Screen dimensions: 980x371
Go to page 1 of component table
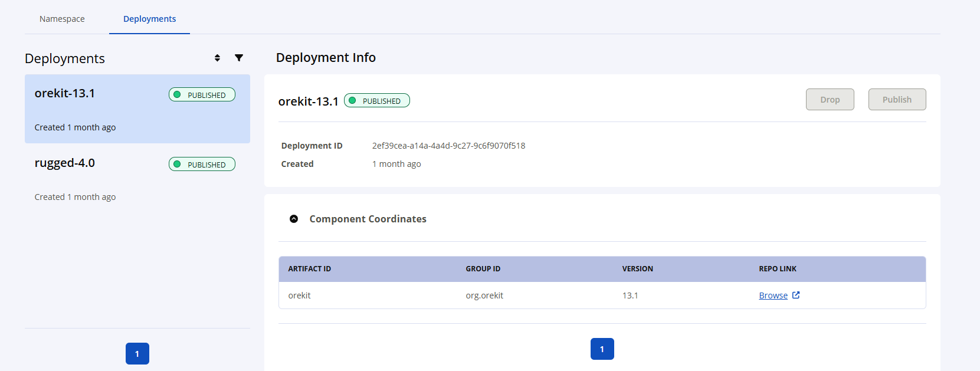(x=602, y=349)
